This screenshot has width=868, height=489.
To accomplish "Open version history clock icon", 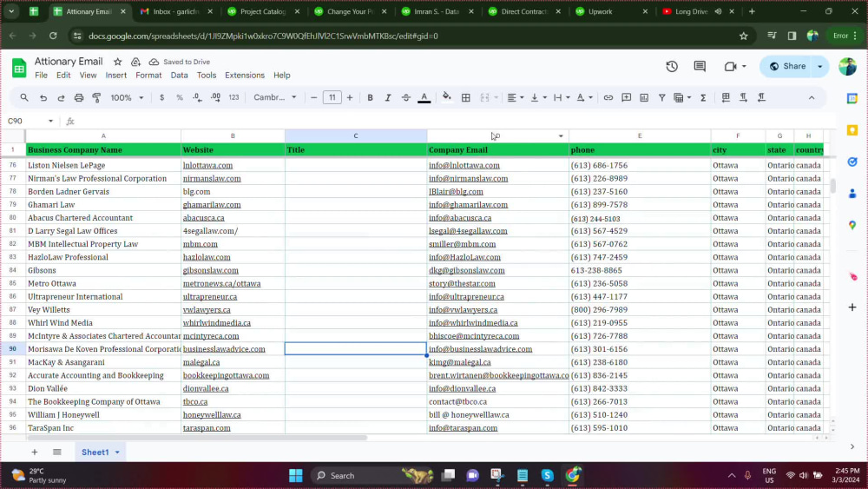I will click(672, 67).
